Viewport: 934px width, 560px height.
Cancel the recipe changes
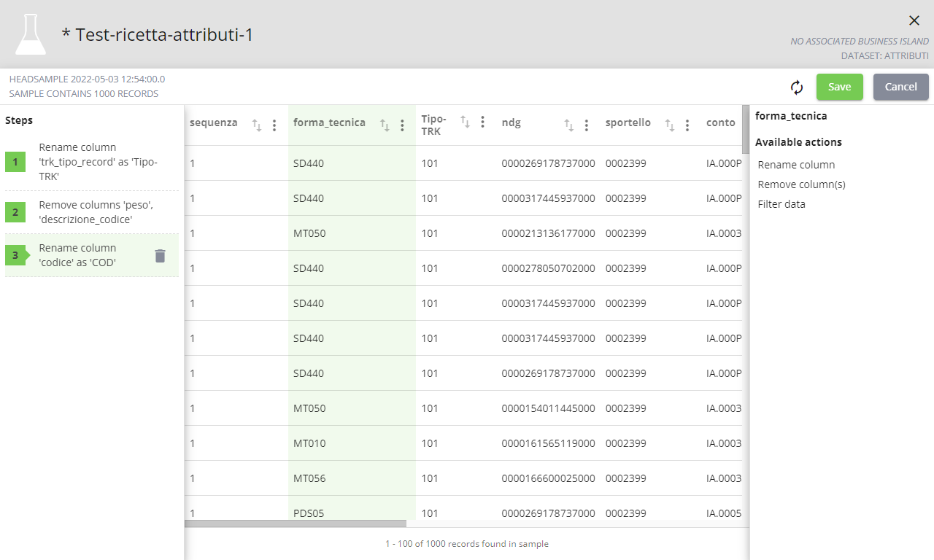[900, 87]
